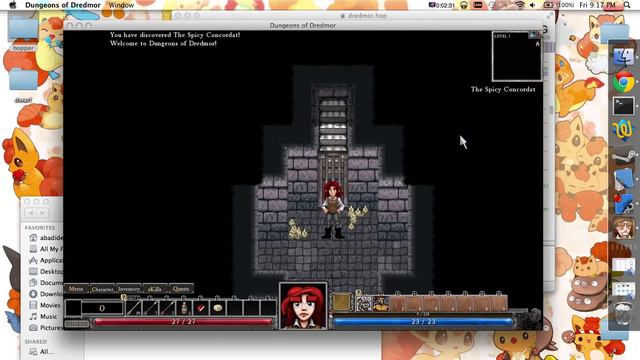The width and height of the screenshot is (640, 360).
Task: Click the red-haired hero portrait
Action: pos(303,306)
